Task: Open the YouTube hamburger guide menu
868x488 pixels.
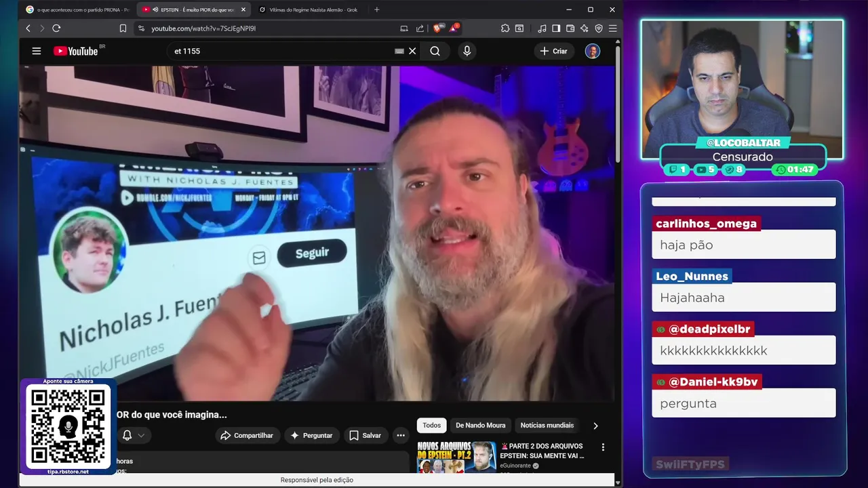Action: click(37, 51)
